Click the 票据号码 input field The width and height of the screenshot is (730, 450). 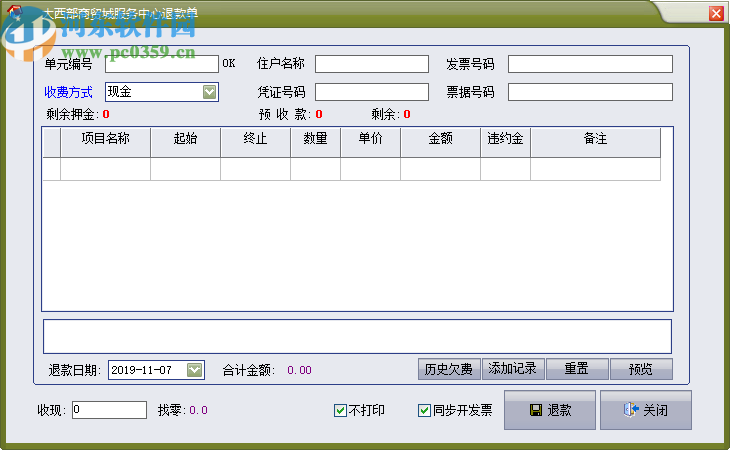590,92
